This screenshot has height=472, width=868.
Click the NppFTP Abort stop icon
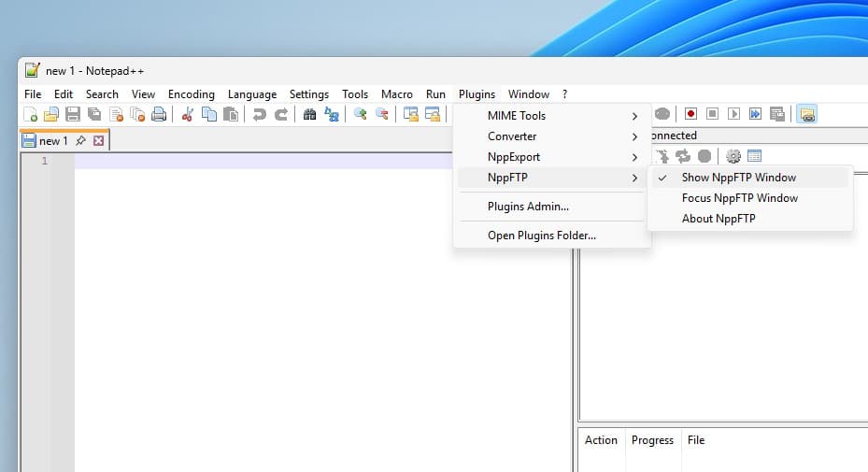(x=704, y=156)
